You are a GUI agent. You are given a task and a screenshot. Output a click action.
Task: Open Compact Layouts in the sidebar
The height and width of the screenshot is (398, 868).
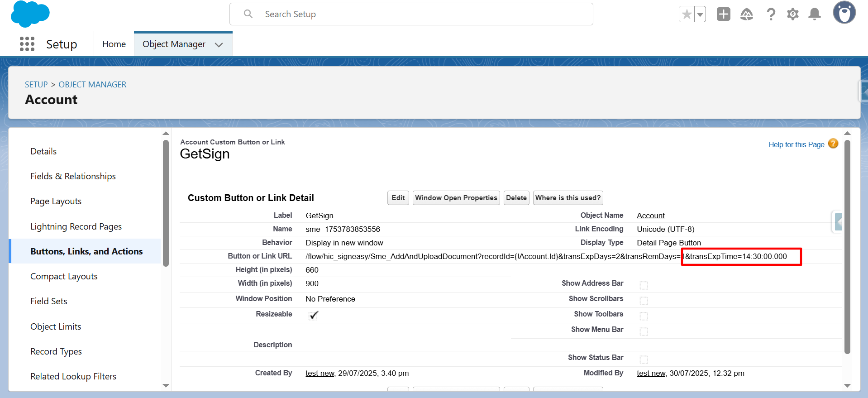(x=64, y=276)
